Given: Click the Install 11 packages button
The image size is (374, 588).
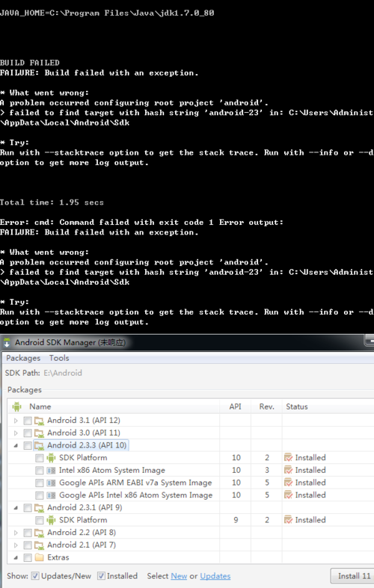Looking at the screenshot, I should coord(352,576).
